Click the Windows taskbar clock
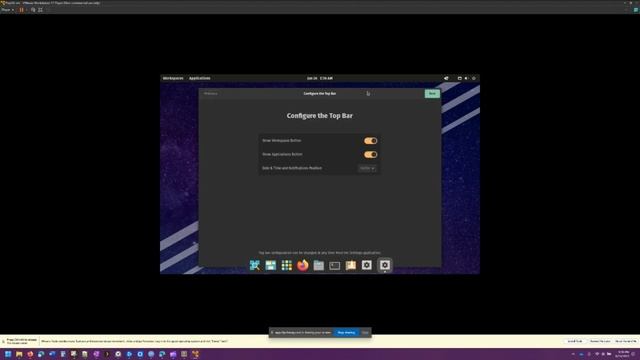640x360 pixels. (x=623, y=354)
